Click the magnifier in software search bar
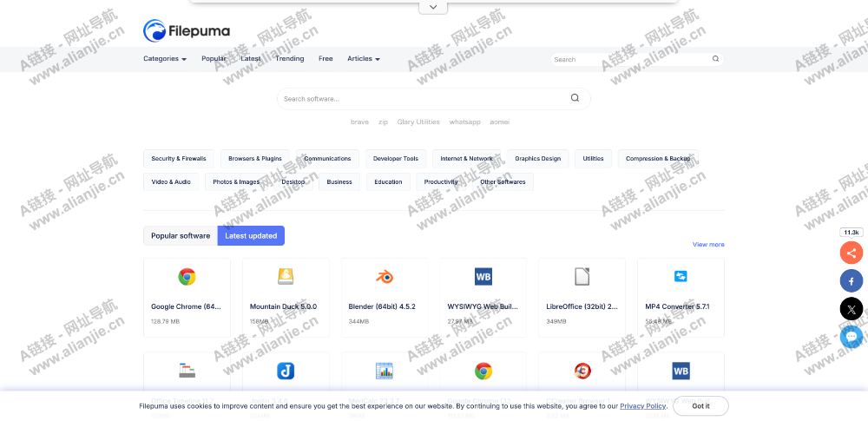Screen dimensions: 868x421 pyautogui.click(x=575, y=98)
